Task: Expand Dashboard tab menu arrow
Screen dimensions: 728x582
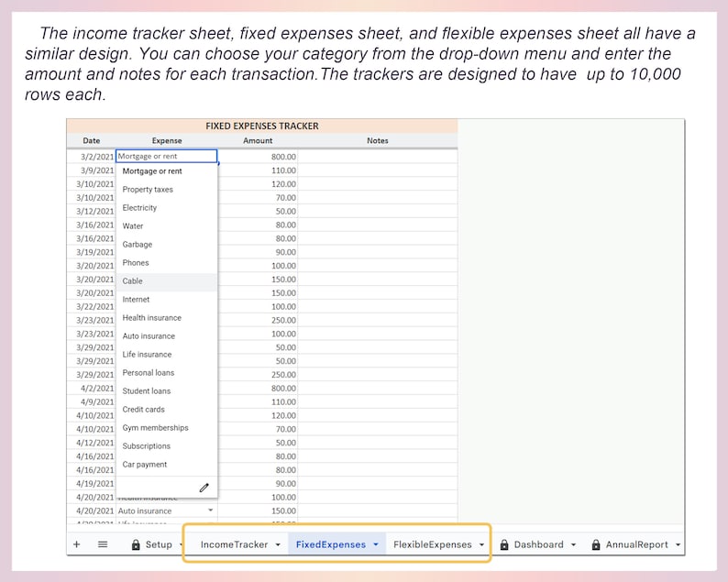Action: (573, 544)
